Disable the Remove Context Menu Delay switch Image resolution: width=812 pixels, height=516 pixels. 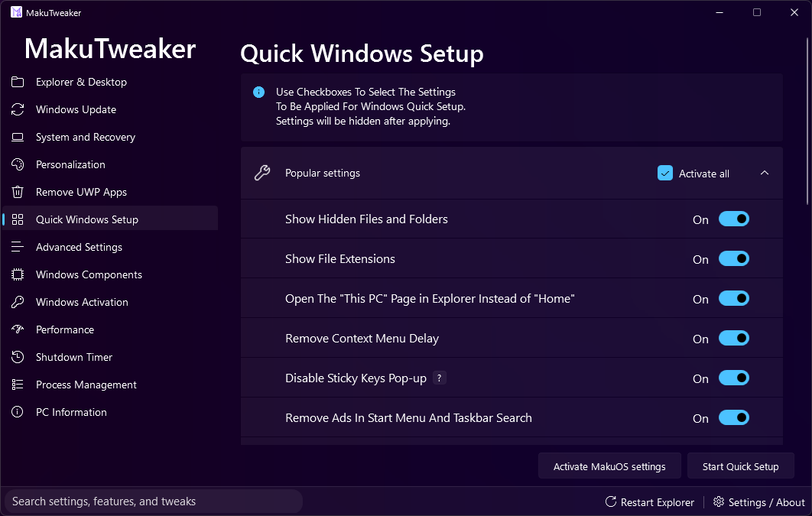pyautogui.click(x=734, y=339)
